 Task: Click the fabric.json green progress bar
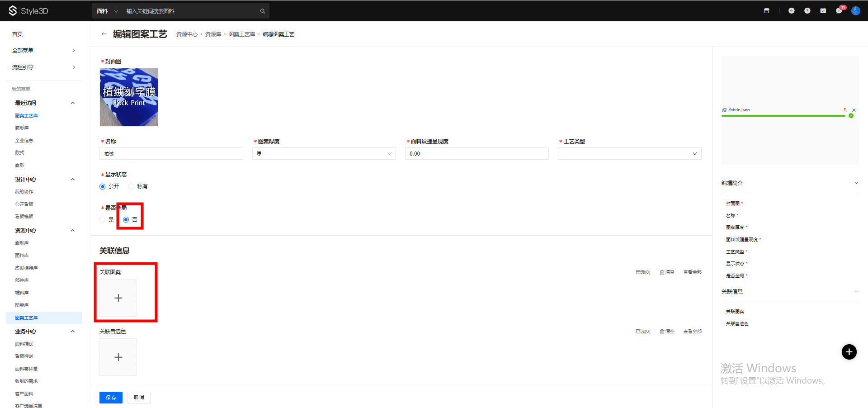(x=783, y=116)
